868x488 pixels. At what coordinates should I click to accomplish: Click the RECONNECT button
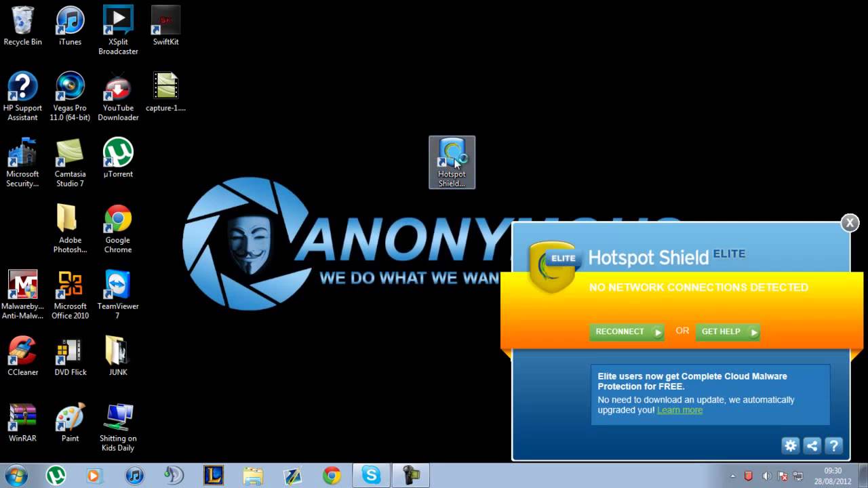point(627,332)
